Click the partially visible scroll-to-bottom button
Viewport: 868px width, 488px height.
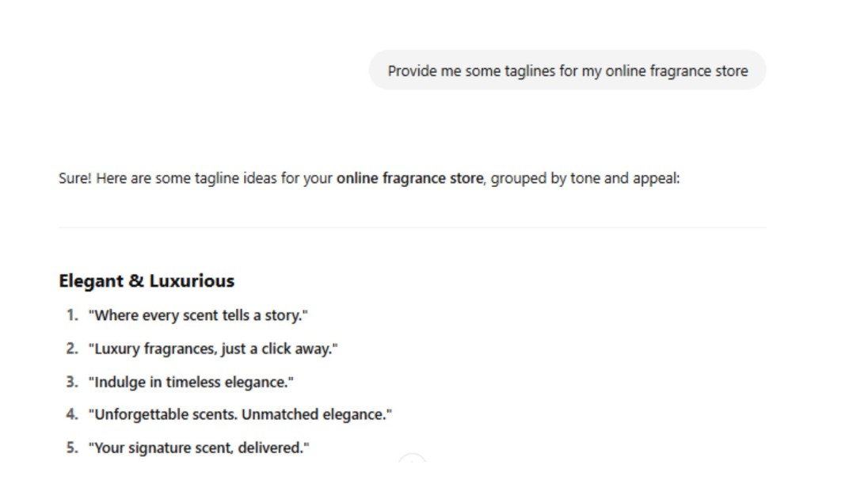click(x=413, y=458)
